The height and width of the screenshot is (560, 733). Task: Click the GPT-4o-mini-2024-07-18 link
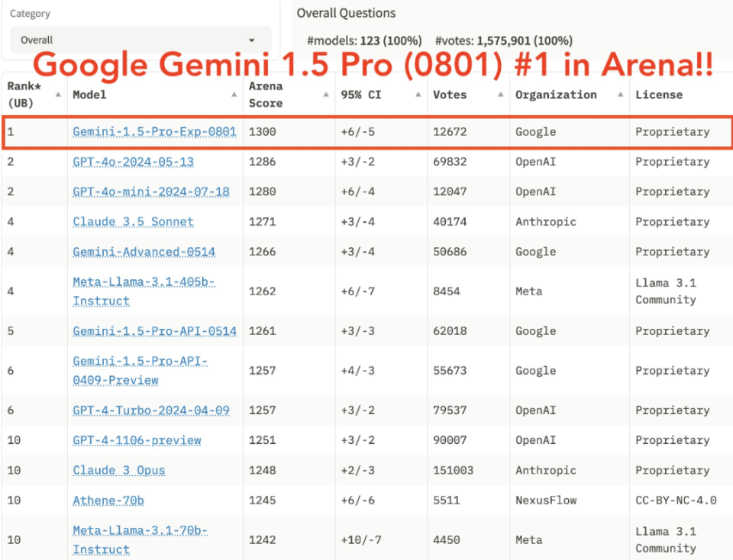[x=150, y=191]
